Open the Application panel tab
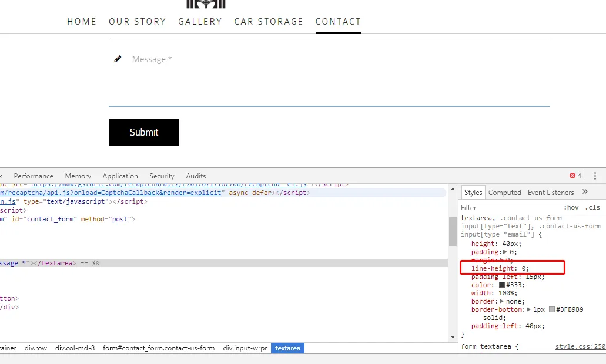This screenshot has height=364, width=606. pyautogui.click(x=120, y=176)
